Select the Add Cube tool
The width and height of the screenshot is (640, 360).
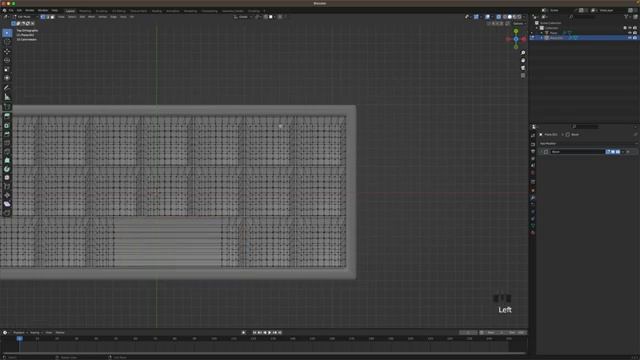[7, 107]
